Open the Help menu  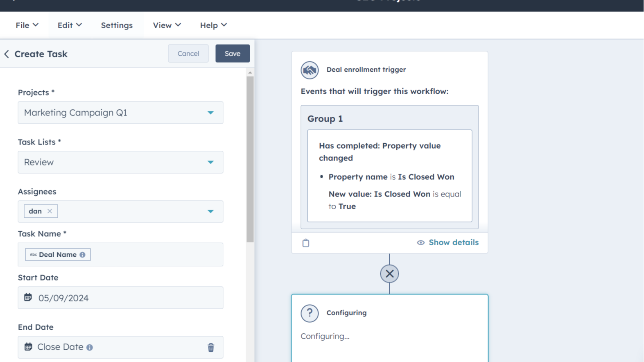click(213, 25)
